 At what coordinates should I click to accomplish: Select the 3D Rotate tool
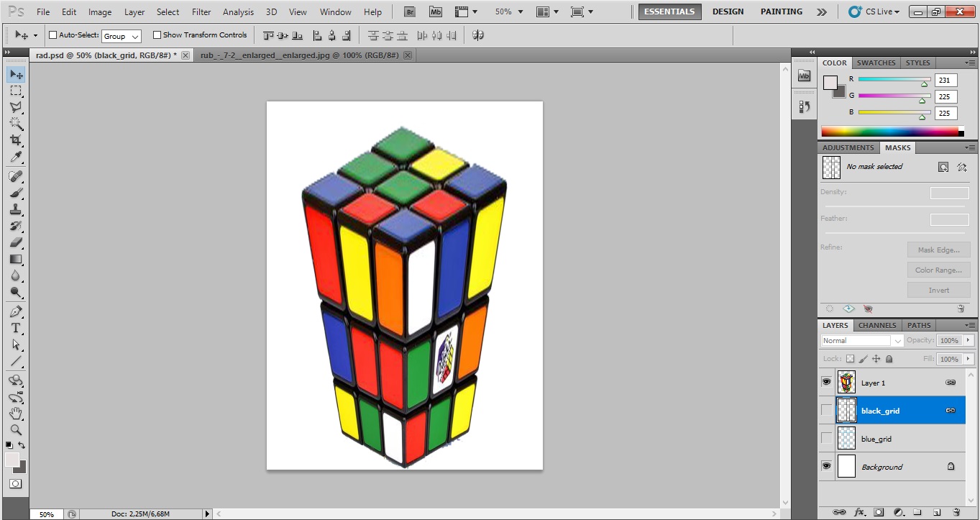(x=16, y=380)
